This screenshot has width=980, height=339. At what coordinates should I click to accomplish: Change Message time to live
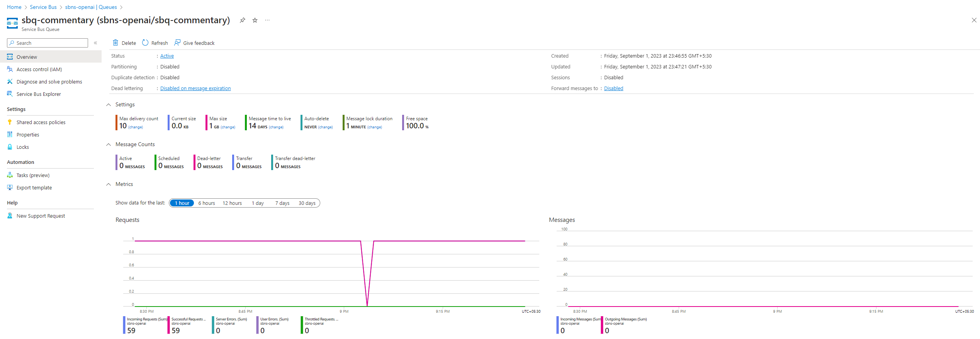point(276,127)
